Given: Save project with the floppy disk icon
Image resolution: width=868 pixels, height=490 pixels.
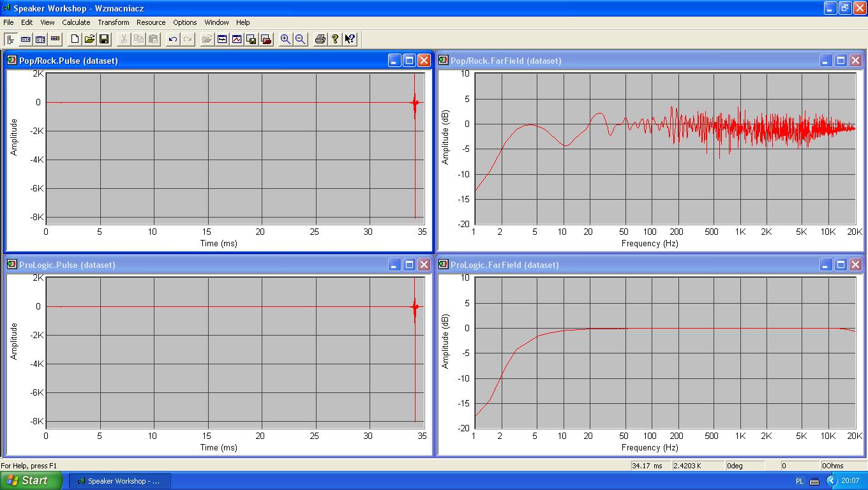Looking at the screenshot, I should point(104,39).
